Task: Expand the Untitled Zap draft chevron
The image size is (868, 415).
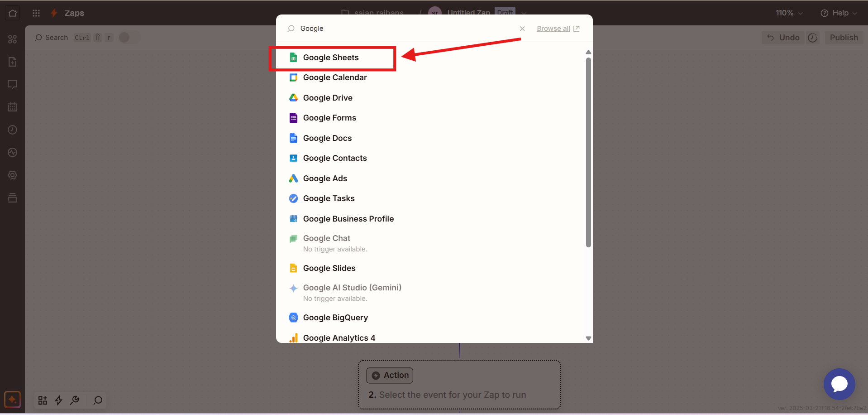Action: [x=524, y=13]
